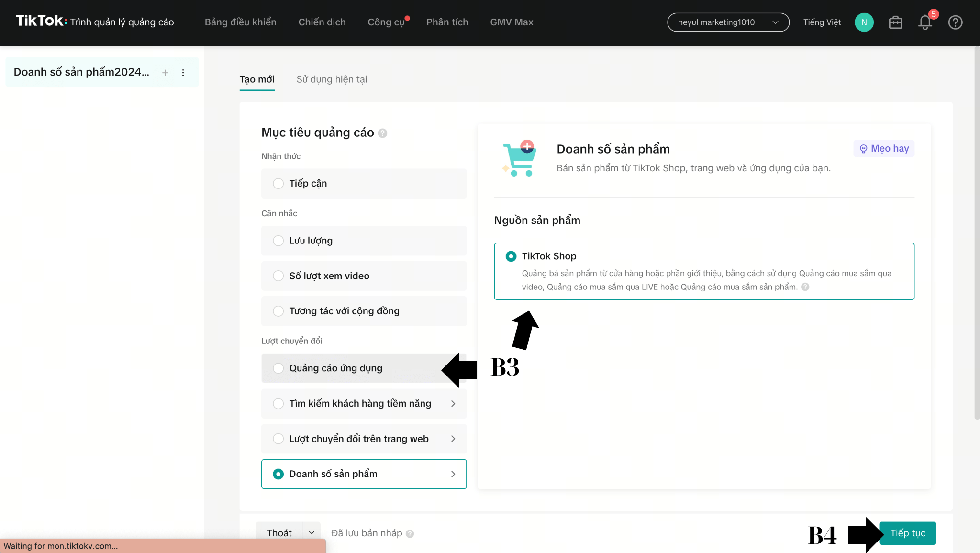This screenshot has width=980, height=553.
Task: Open the neyul marketing1010 account dropdown
Action: [x=728, y=22]
